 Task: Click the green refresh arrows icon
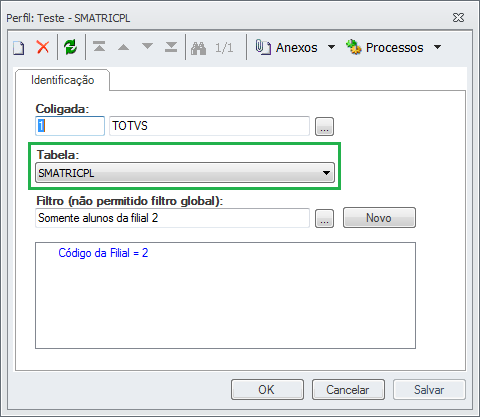(x=71, y=47)
